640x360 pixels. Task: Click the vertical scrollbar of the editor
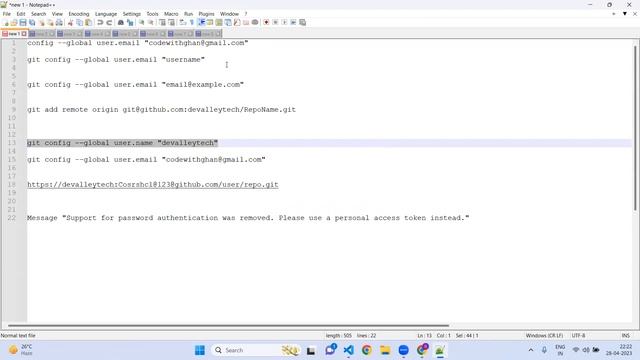click(x=635, y=129)
